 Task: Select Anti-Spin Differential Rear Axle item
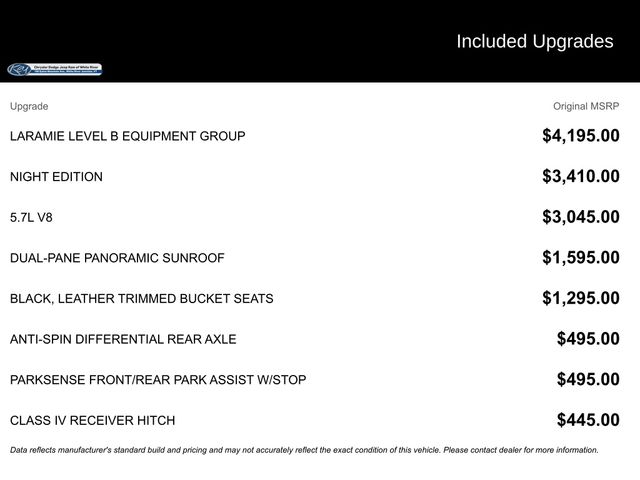point(123,339)
